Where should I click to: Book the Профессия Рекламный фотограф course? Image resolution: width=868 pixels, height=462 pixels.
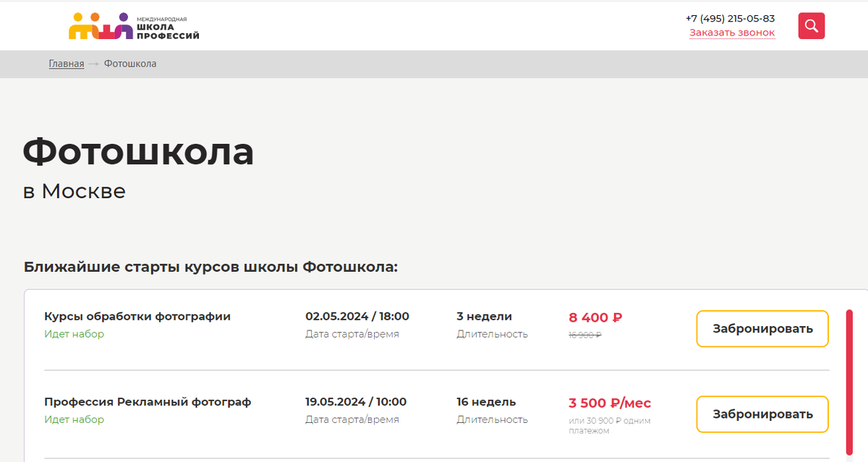(x=762, y=414)
